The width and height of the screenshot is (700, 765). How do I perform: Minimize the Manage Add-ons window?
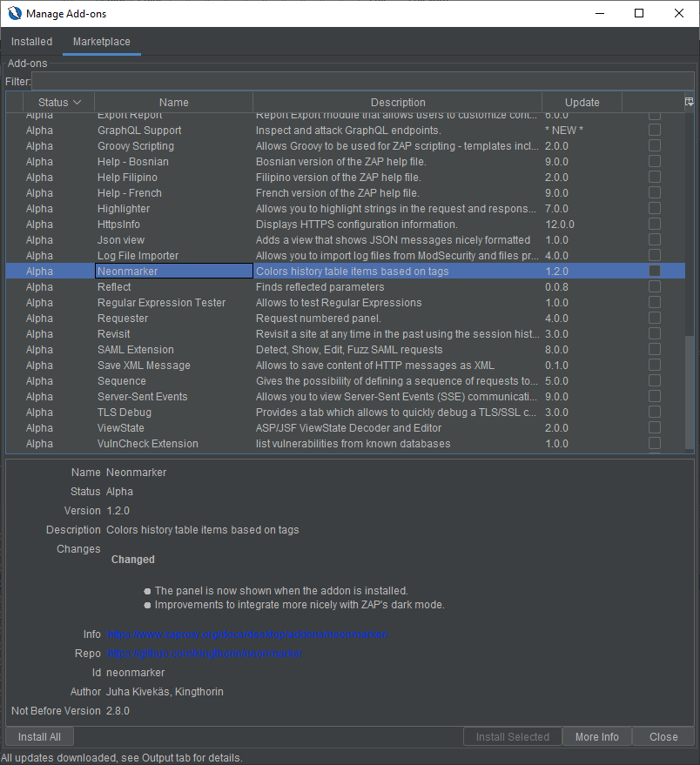[599, 14]
